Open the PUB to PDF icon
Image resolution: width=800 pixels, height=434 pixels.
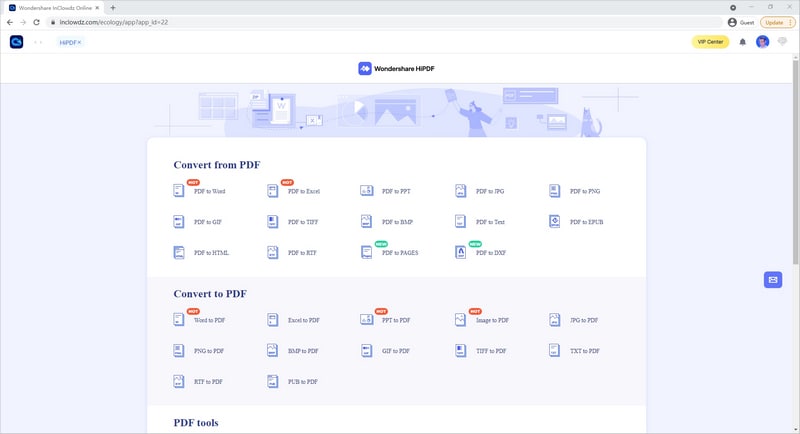(x=272, y=381)
